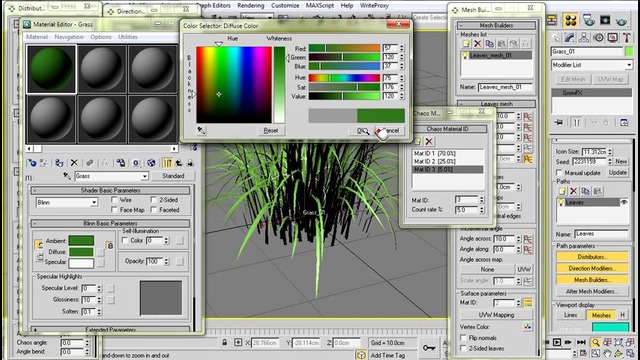Click Get Material icon in Material Editor
The width and height of the screenshot is (640, 360).
(32, 163)
